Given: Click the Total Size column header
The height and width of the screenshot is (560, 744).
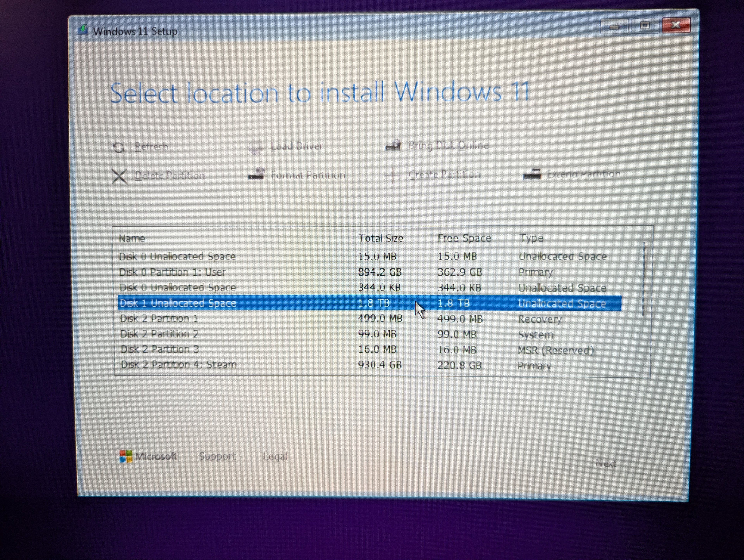Looking at the screenshot, I should [380, 238].
